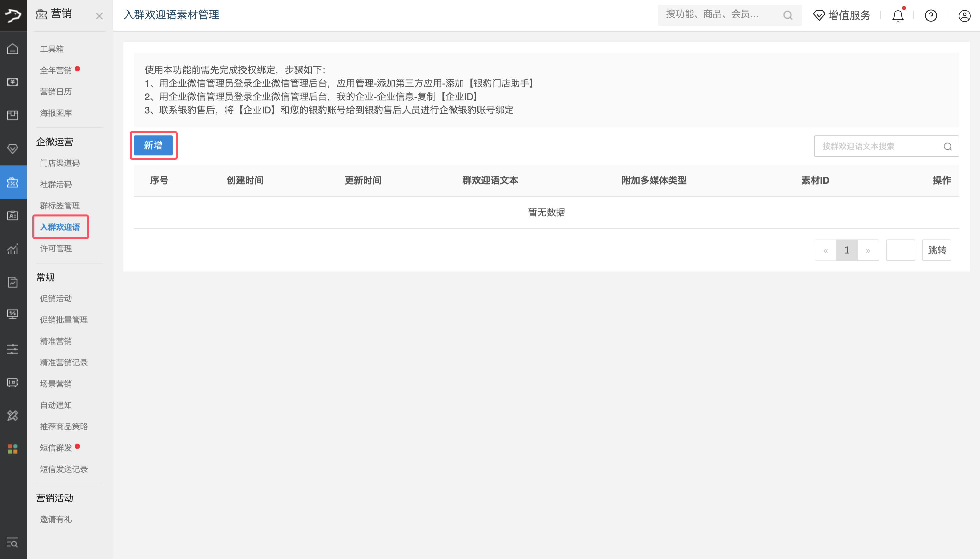Click the 跳转 button
This screenshot has height=559, width=980.
937,250
